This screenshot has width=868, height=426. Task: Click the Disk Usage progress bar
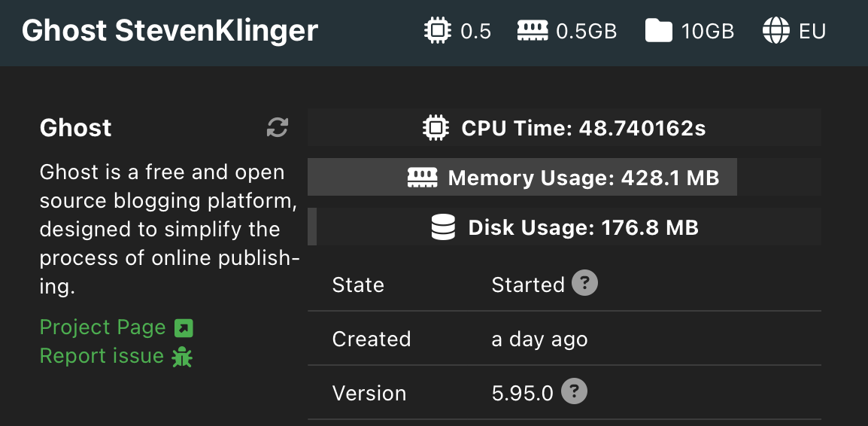point(564,227)
